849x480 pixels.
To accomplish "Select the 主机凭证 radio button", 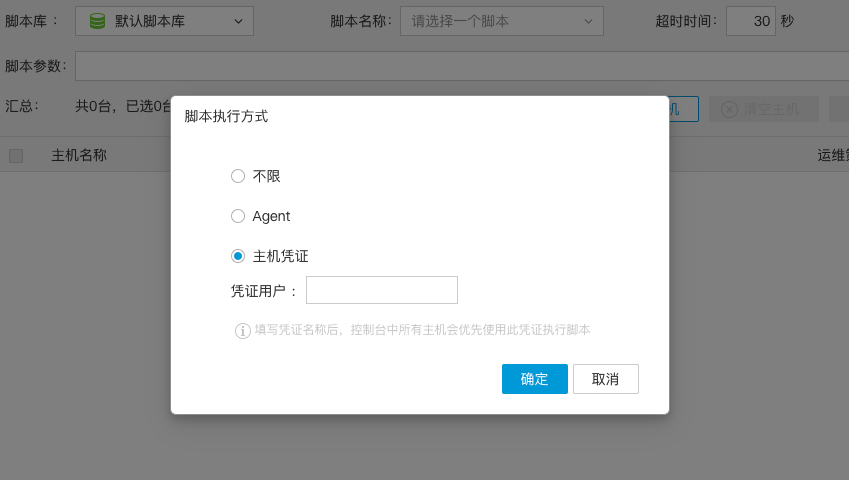I will (238, 256).
